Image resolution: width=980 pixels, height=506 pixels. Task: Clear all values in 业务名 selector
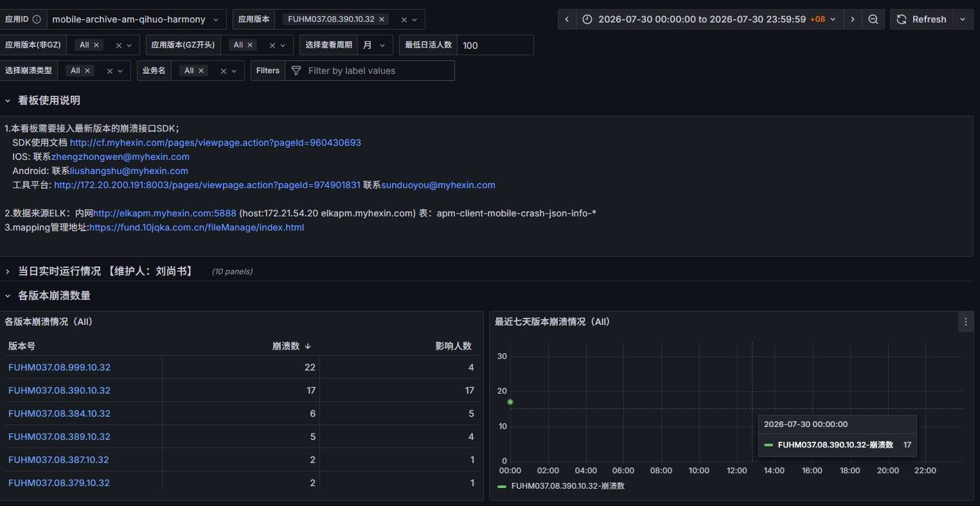coord(224,71)
